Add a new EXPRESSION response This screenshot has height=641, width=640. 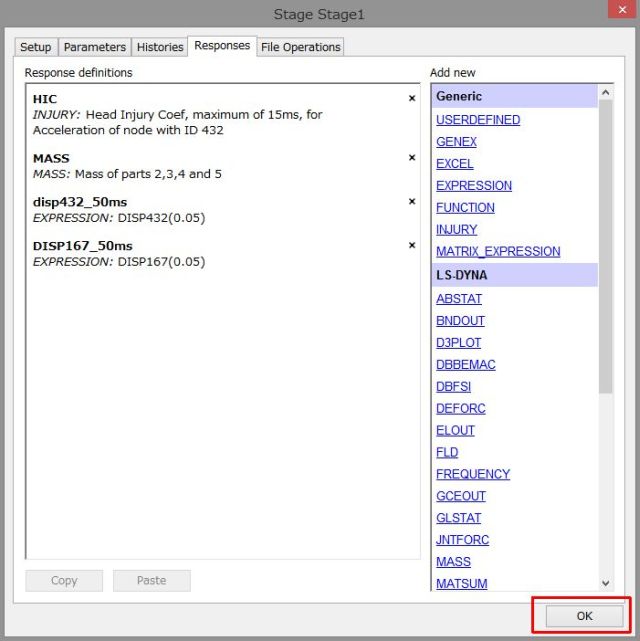474,186
